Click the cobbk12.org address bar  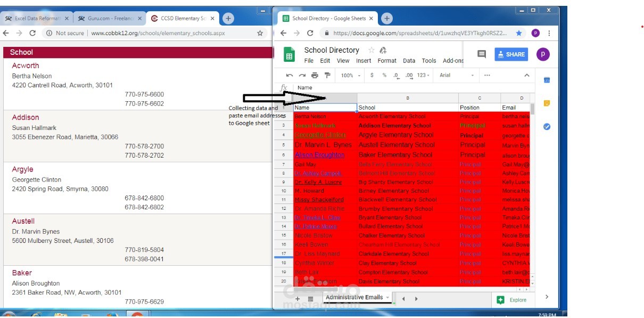pyautogui.click(x=158, y=33)
